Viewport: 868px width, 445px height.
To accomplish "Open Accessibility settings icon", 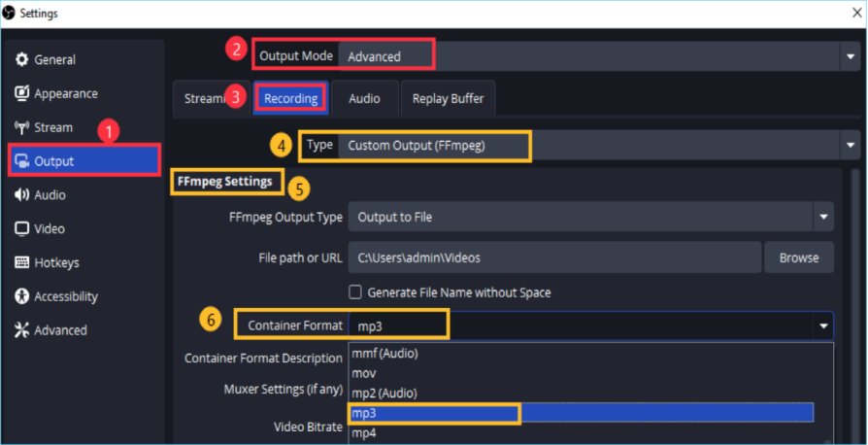I will (x=21, y=296).
